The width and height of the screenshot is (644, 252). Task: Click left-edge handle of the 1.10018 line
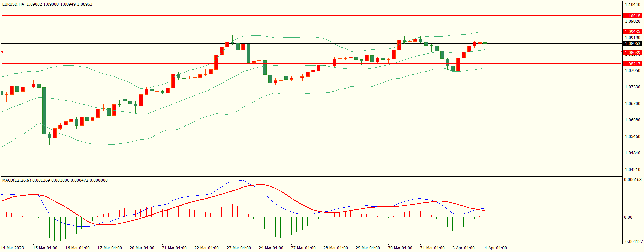tap(2, 16)
